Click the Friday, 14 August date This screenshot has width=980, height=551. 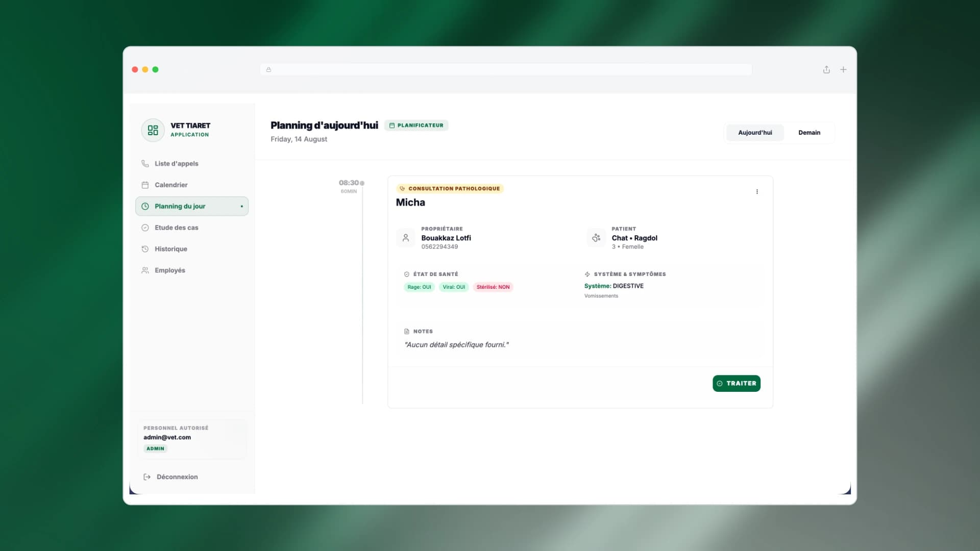pos(299,139)
